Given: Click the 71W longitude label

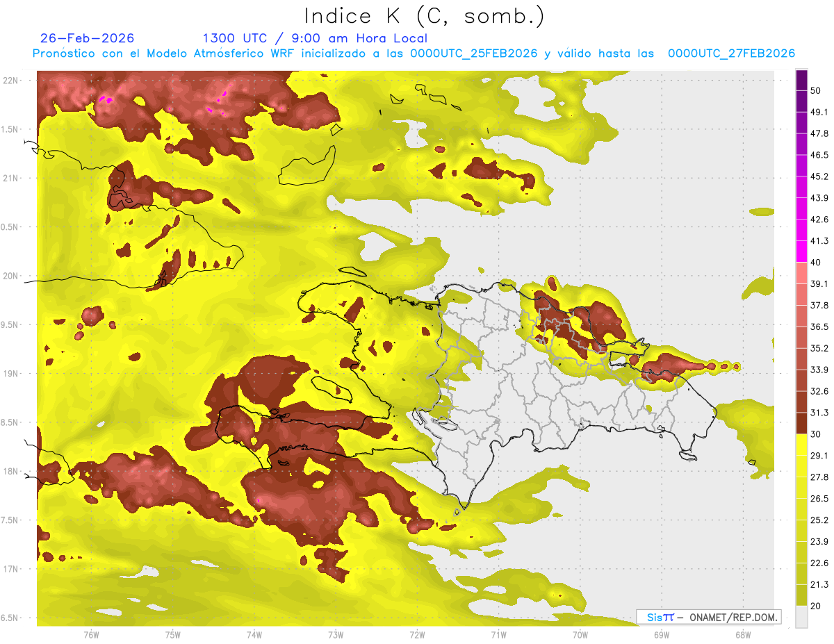Looking at the screenshot, I should [x=498, y=635].
